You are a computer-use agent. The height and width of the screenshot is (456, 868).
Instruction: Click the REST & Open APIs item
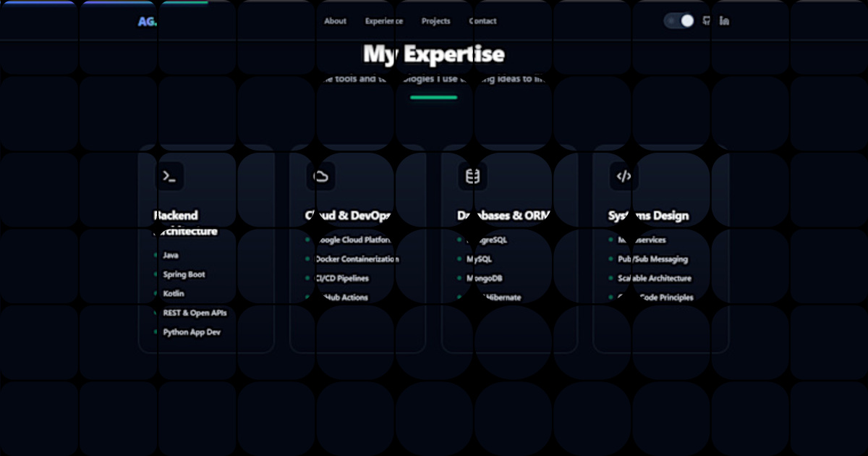click(x=195, y=313)
